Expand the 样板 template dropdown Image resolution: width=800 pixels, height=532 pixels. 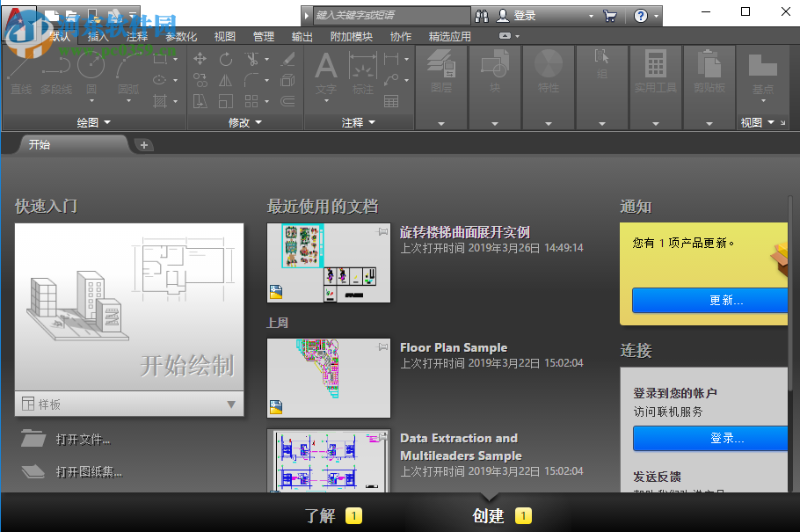point(231,404)
